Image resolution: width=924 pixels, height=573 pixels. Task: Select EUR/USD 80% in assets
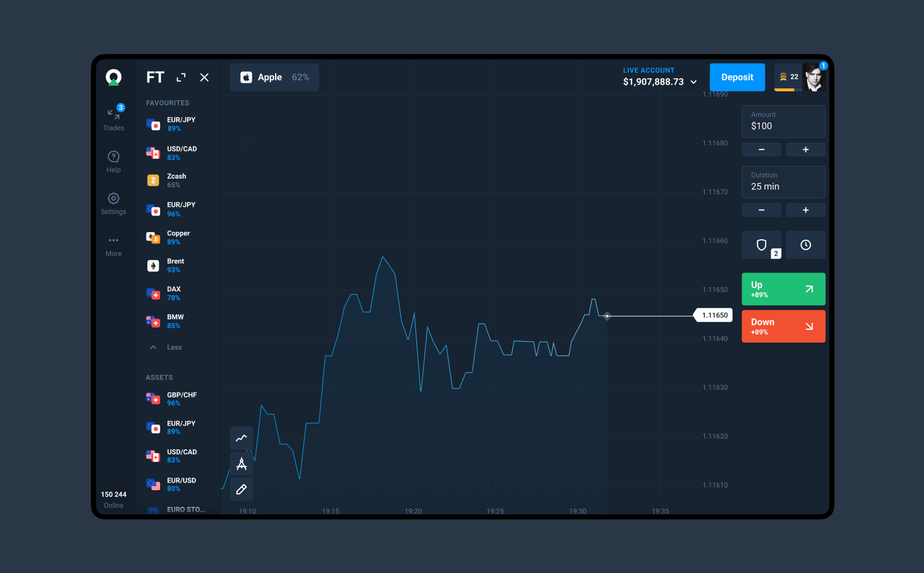coord(171,484)
